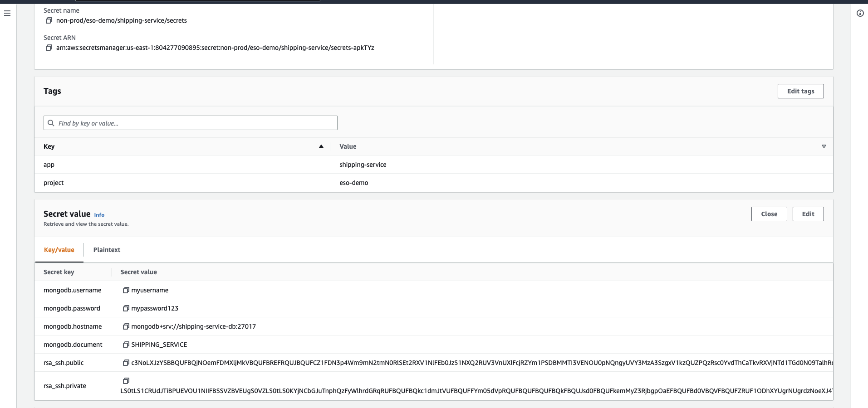
Task: Close the Secret value section
Action: (769, 214)
